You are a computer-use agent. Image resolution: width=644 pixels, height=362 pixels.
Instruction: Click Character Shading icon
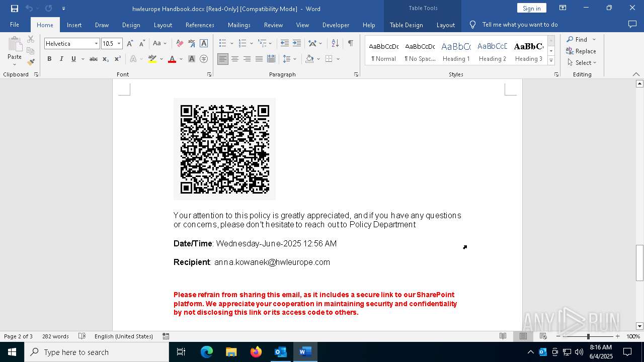pyautogui.click(x=192, y=59)
